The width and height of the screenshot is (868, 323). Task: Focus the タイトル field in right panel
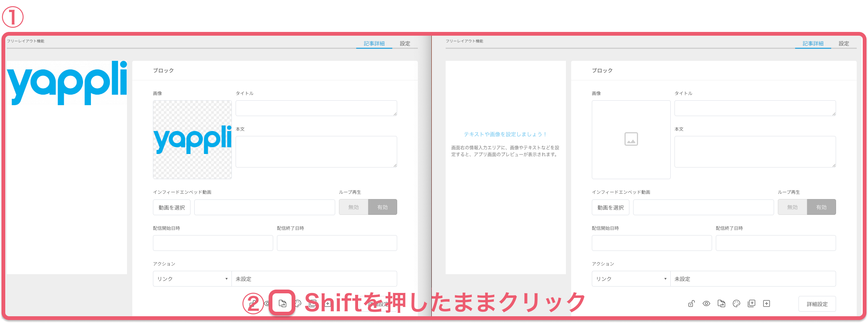click(755, 108)
